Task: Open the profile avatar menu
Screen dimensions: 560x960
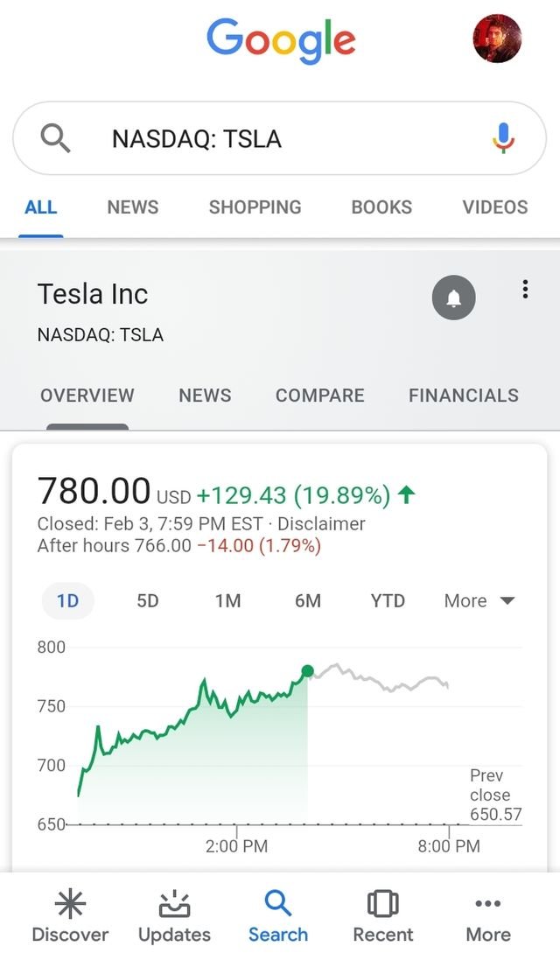Action: coord(497,39)
